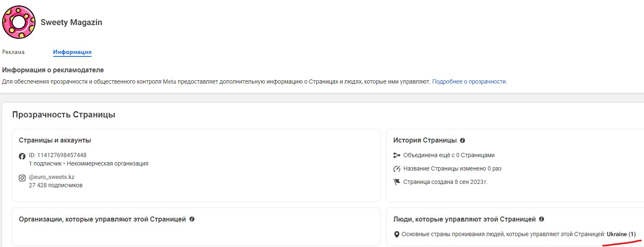
Task: Open the Подробнее о прозрачности link
Action: click(x=469, y=81)
